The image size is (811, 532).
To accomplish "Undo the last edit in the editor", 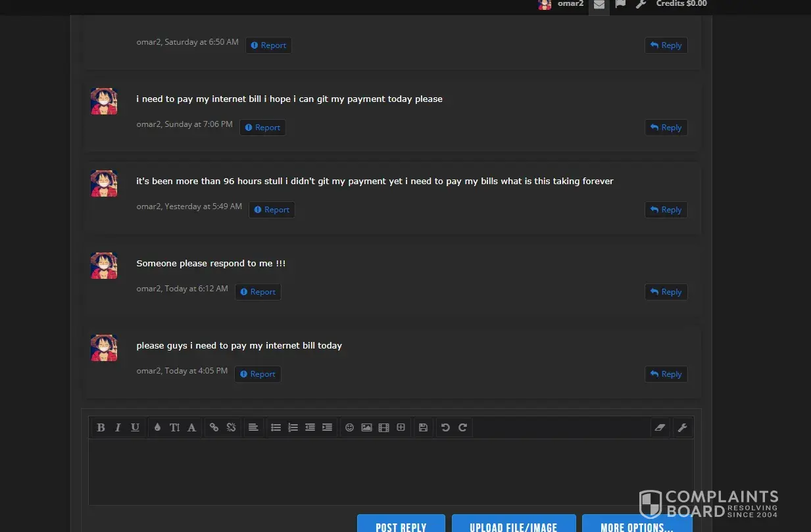I will click(445, 427).
